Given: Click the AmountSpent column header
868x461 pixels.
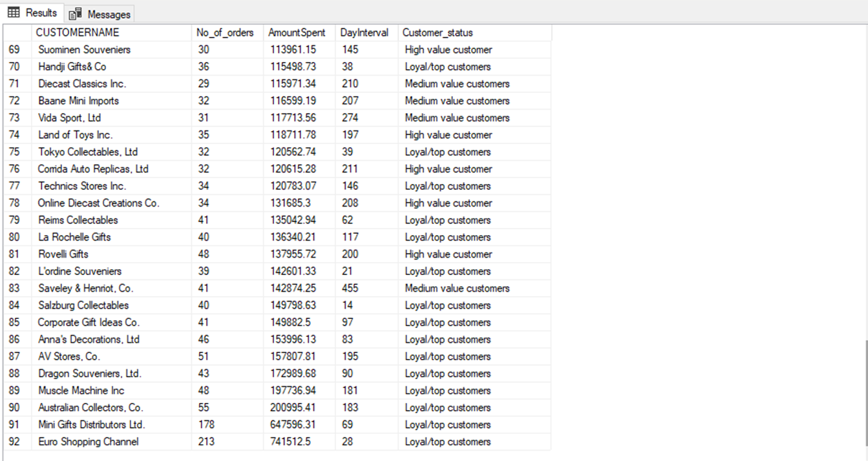Looking at the screenshot, I should point(297,32).
